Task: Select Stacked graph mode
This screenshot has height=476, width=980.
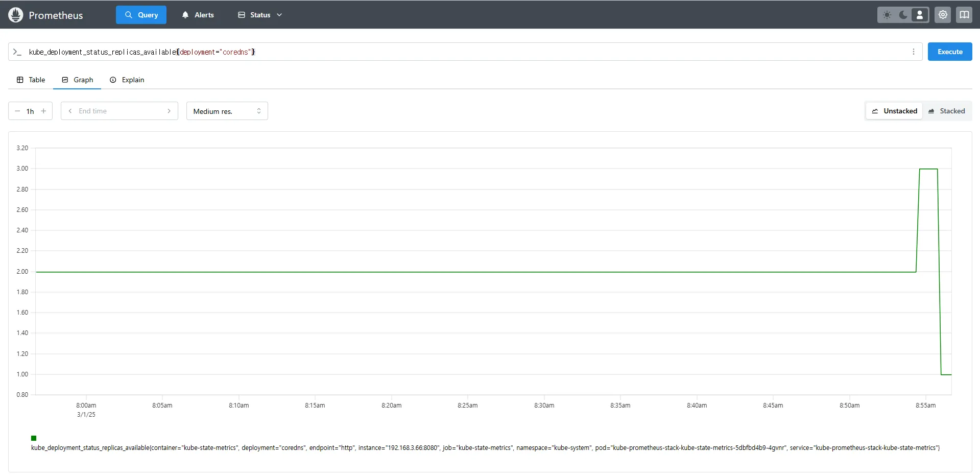Action: pos(946,111)
